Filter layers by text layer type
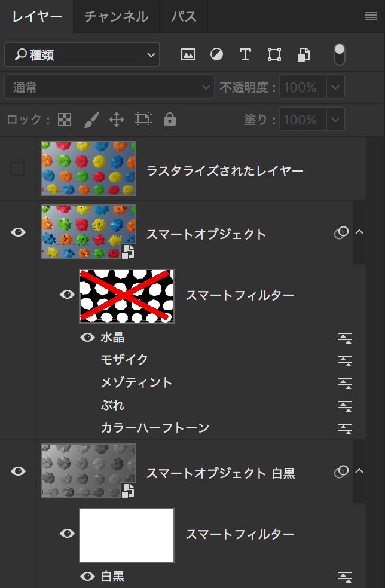Viewport: 385px width, 588px height. (246, 55)
